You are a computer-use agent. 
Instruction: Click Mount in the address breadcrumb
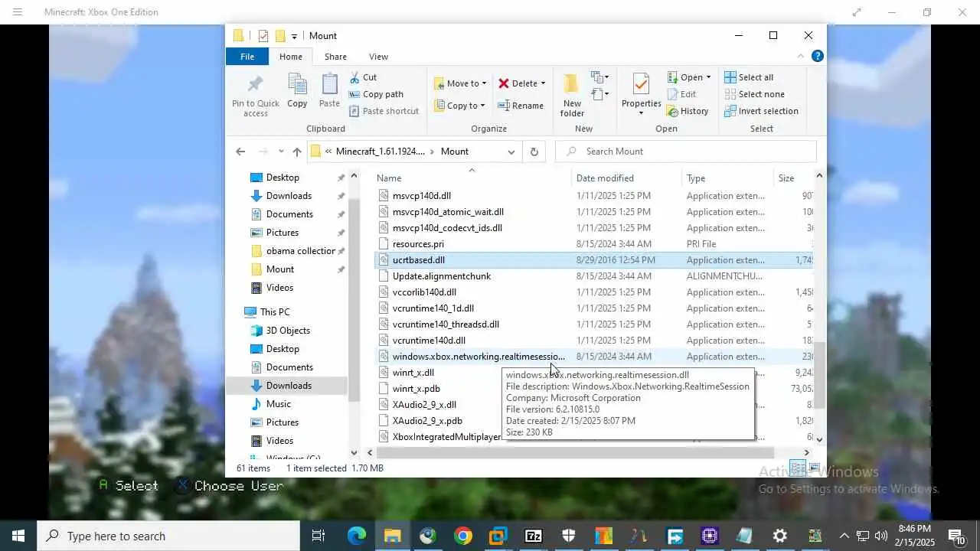[x=454, y=152]
